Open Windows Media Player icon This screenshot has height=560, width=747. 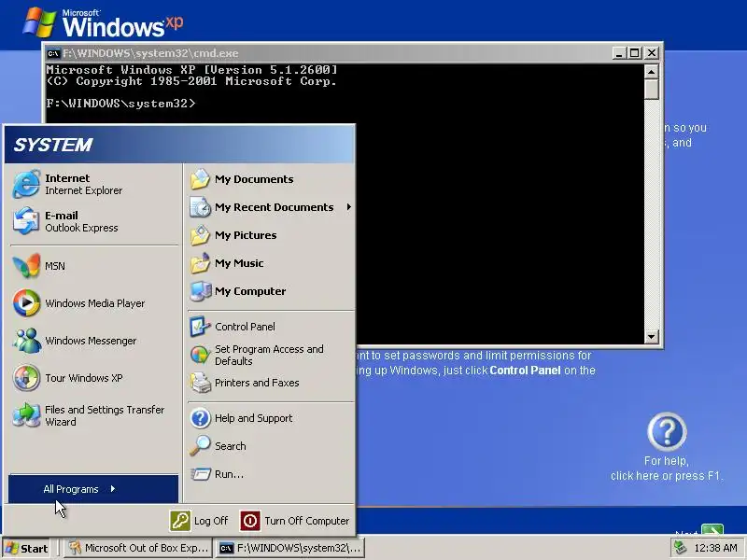[26, 302]
